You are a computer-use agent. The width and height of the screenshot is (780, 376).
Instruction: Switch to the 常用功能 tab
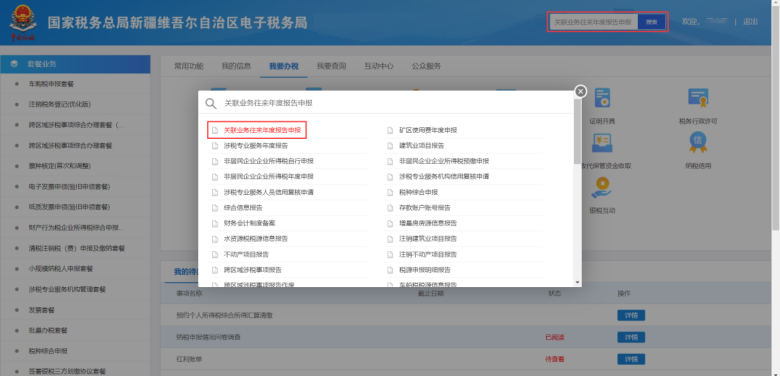coord(189,66)
